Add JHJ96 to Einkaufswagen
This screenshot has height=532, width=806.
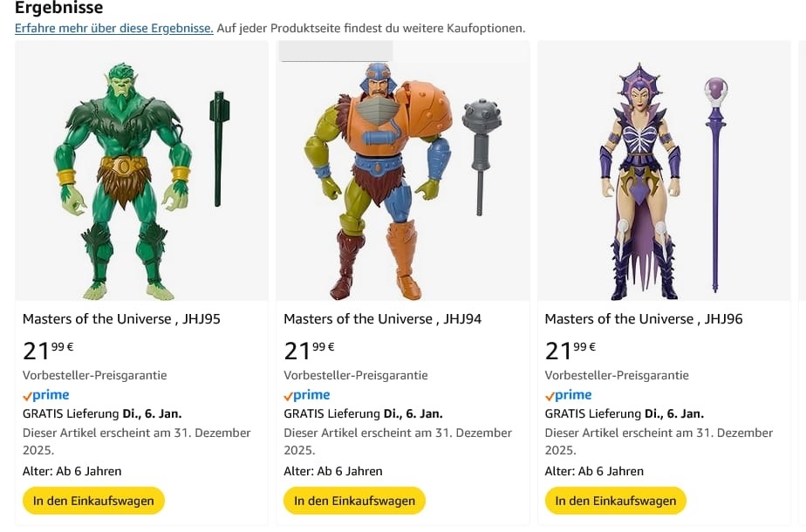tap(616, 501)
